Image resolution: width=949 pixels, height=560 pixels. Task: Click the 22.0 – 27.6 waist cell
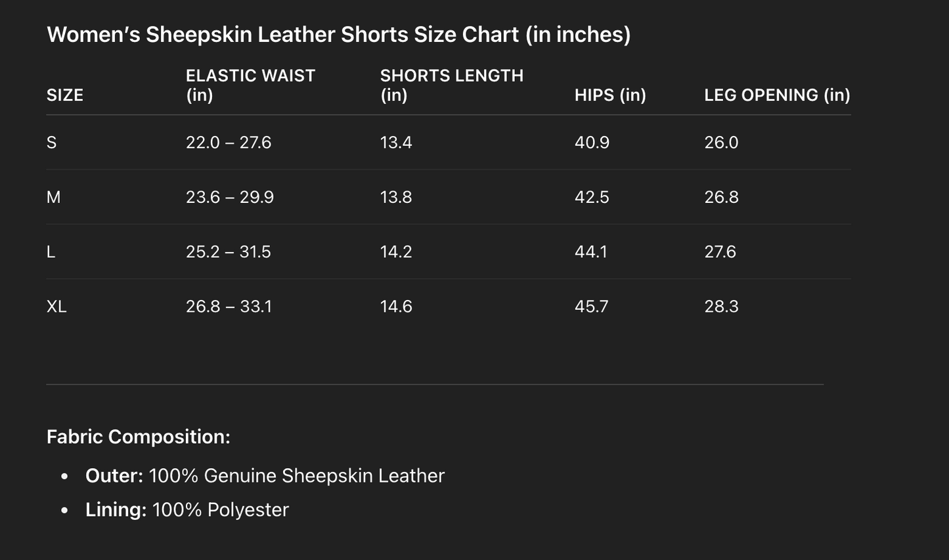(x=229, y=142)
